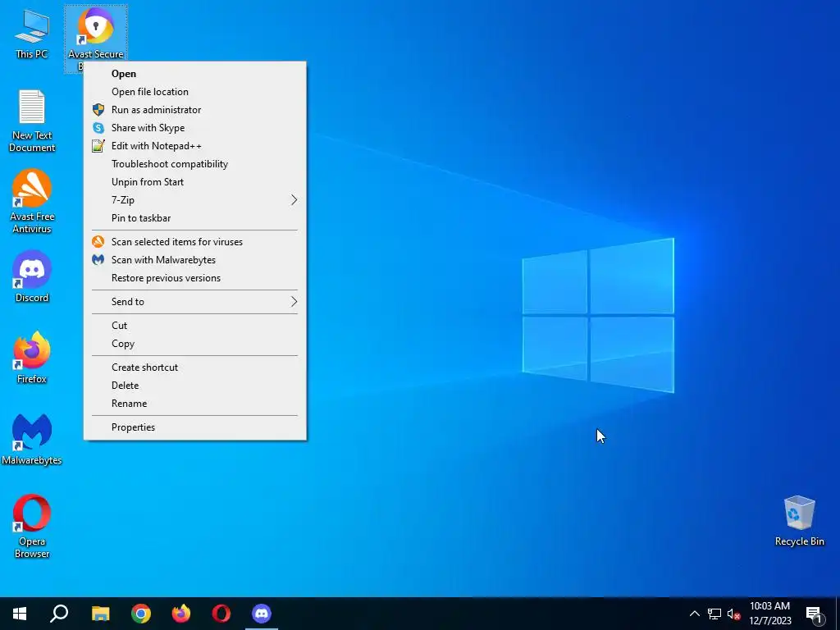Open taskbar search magnifier
Viewport: 840px width, 630px height.
click(x=59, y=614)
